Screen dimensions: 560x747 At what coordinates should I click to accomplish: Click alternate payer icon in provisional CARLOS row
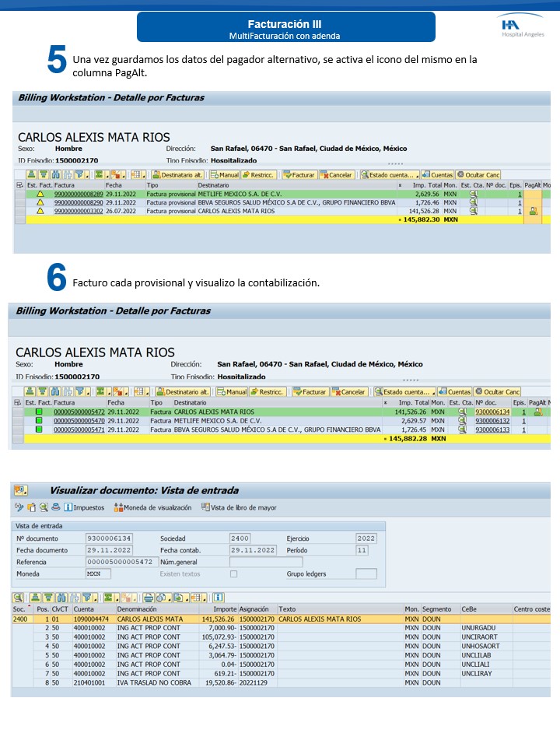[533, 211]
